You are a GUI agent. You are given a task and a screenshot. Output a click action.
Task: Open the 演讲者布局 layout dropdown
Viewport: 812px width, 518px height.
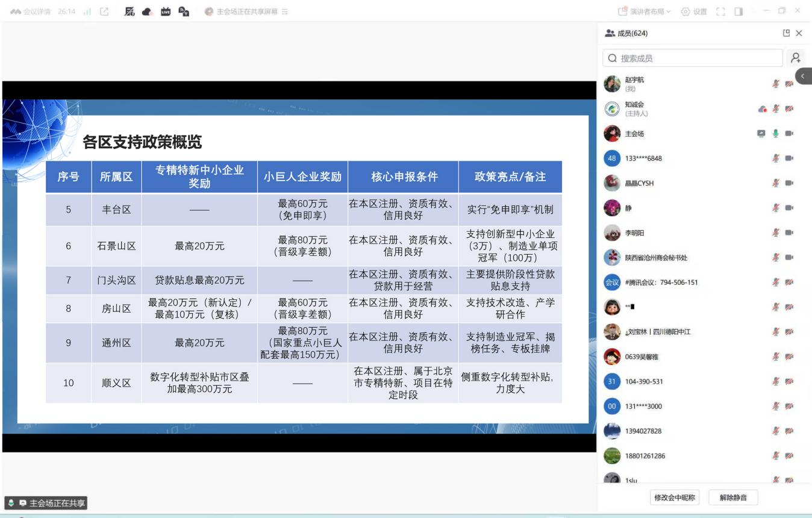pyautogui.click(x=645, y=11)
